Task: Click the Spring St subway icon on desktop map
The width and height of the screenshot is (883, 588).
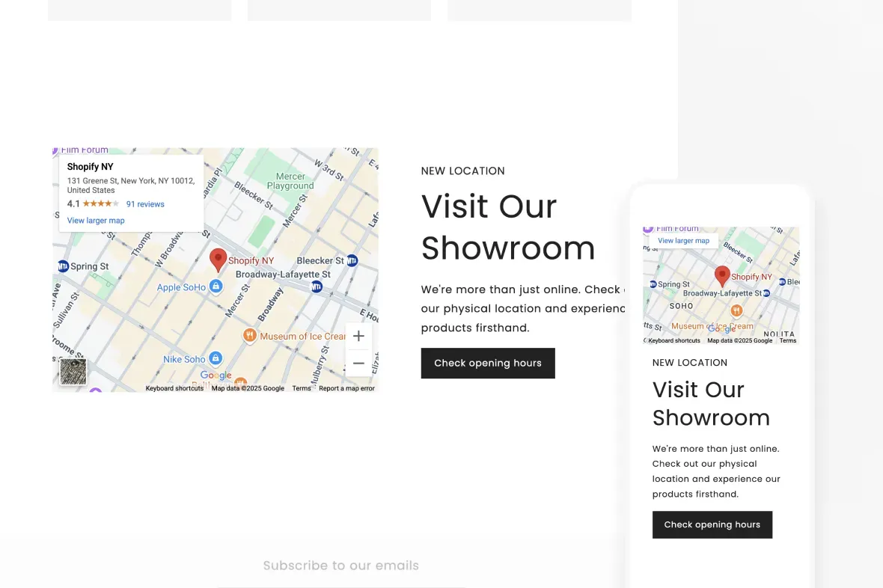Action: (63, 266)
